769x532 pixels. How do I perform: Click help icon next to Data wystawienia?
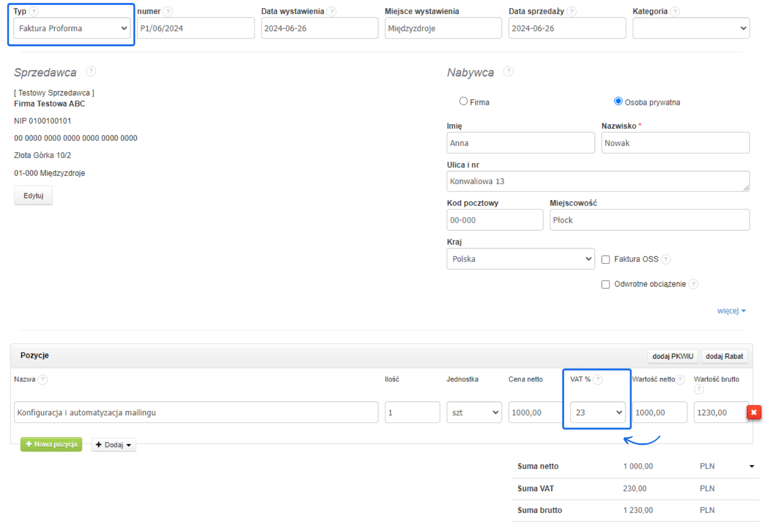[x=331, y=11]
